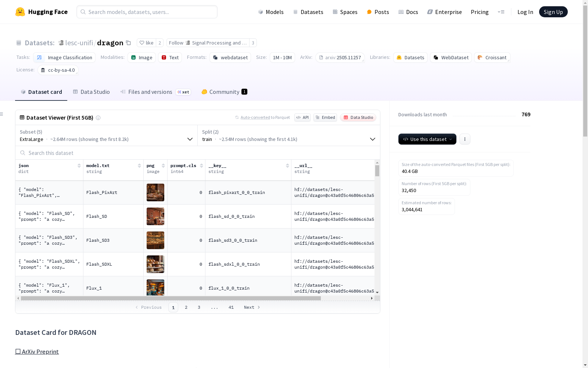Click the like heart button
This screenshot has height=368, width=588.
(146, 43)
